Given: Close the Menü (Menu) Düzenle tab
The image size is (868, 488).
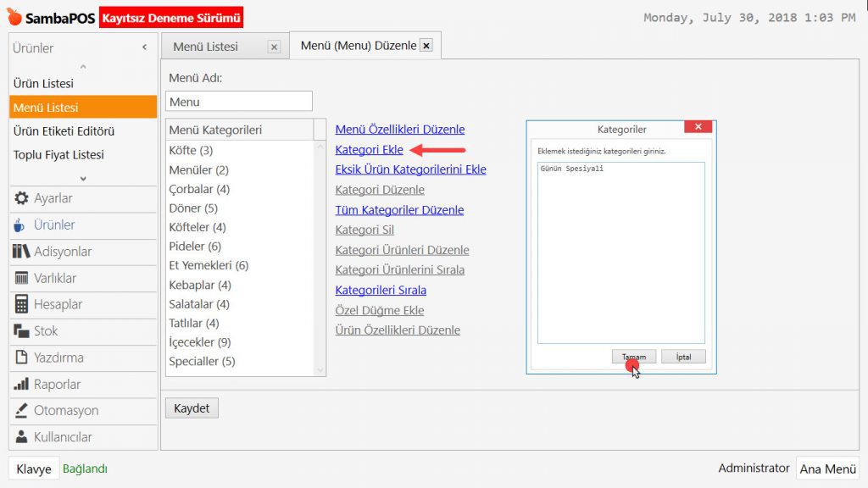Looking at the screenshot, I should (x=426, y=46).
